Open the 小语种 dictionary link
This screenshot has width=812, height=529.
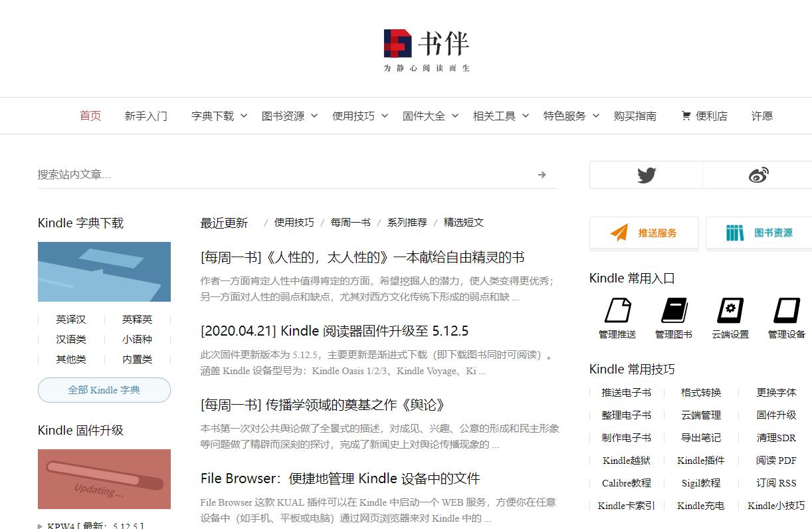[x=137, y=340]
